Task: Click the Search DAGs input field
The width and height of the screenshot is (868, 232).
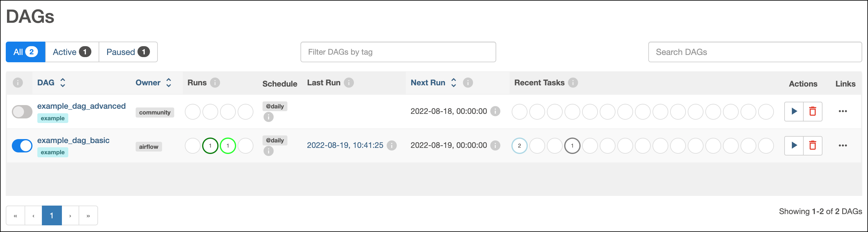Action: pyautogui.click(x=755, y=52)
